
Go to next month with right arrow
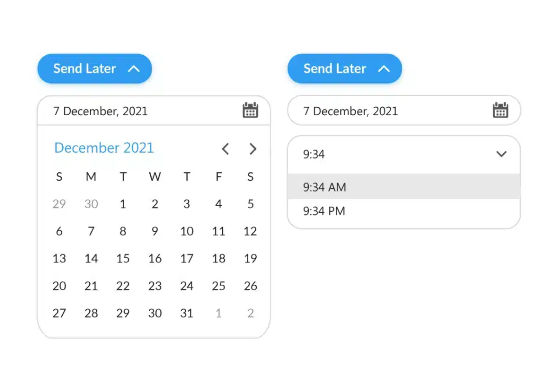(x=253, y=149)
